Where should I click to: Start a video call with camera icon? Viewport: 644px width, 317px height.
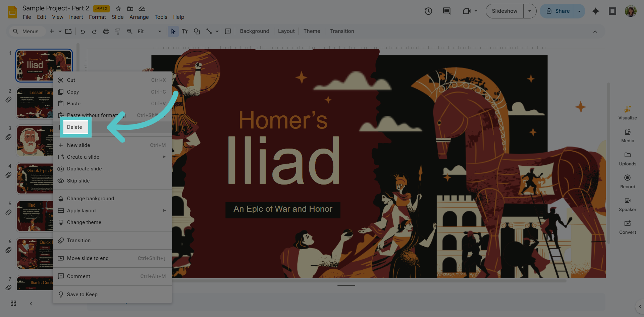467,11
